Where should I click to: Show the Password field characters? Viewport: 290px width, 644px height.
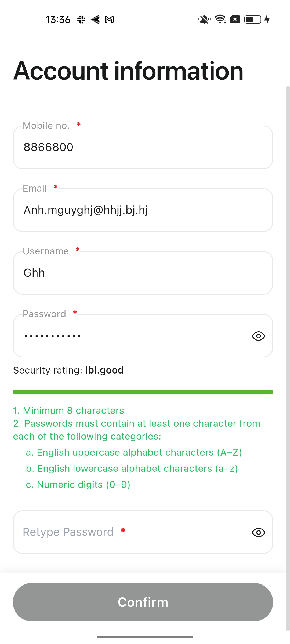258,336
